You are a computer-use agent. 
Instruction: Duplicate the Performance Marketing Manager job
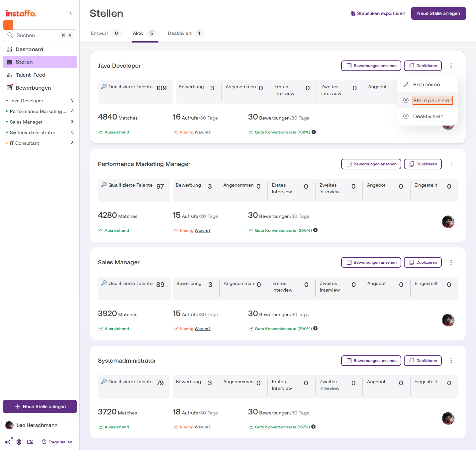tap(423, 164)
